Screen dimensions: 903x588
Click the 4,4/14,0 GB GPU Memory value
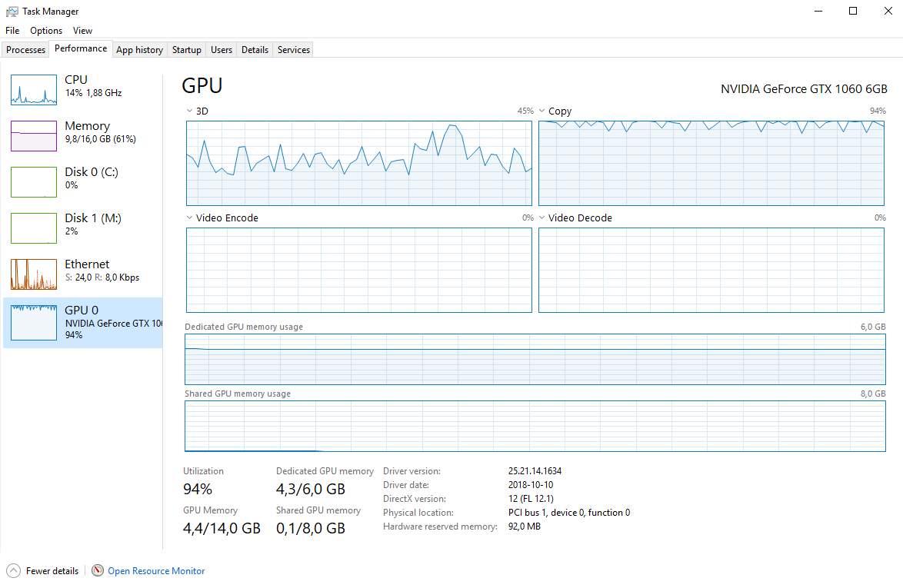click(222, 528)
